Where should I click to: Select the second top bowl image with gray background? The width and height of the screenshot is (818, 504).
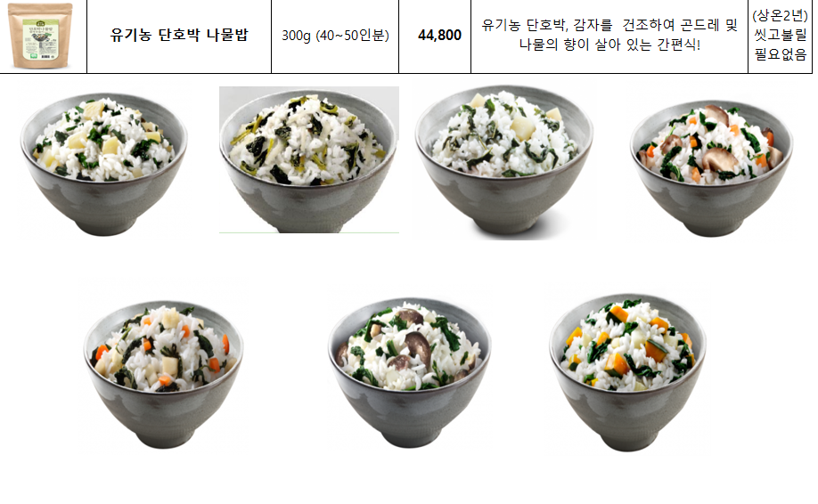(309, 159)
